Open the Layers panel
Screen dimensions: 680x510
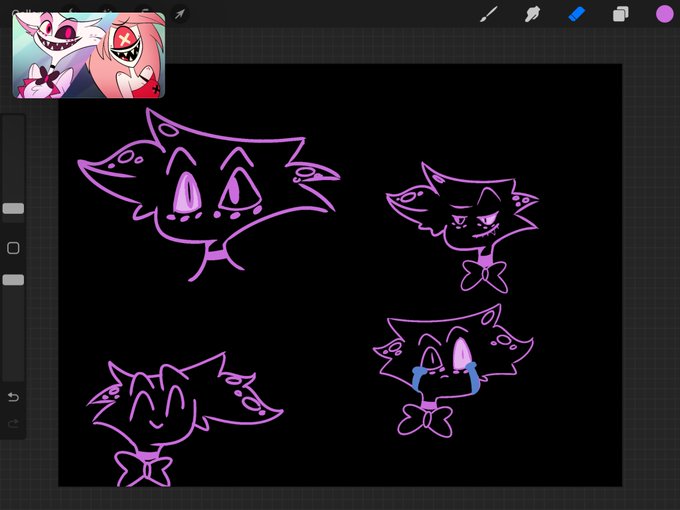pyautogui.click(x=621, y=14)
